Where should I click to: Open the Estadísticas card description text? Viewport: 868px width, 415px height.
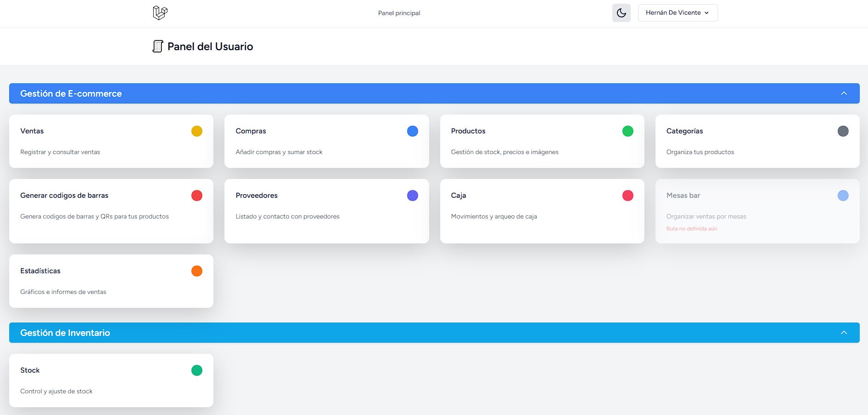point(63,292)
